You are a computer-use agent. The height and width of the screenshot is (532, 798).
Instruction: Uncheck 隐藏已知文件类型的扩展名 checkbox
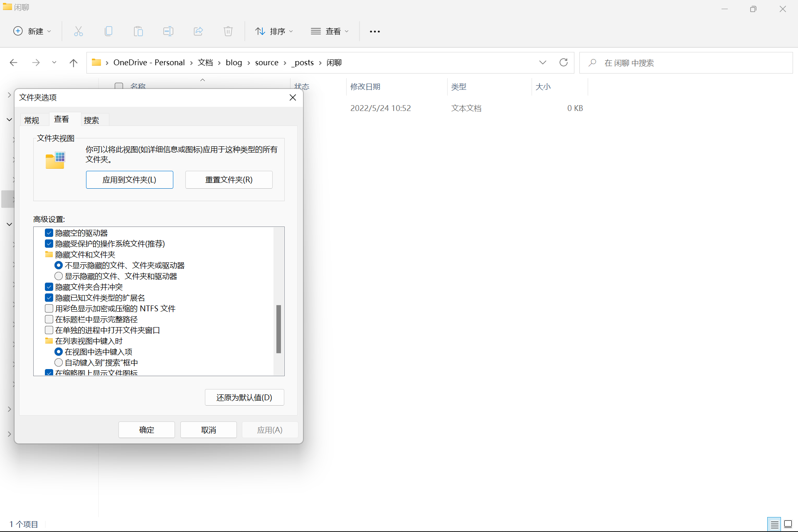point(49,298)
